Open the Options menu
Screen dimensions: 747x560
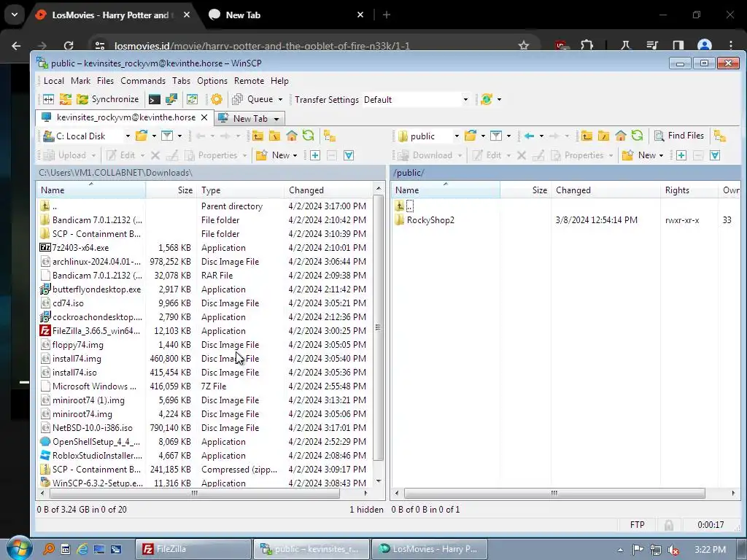[x=212, y=81]
